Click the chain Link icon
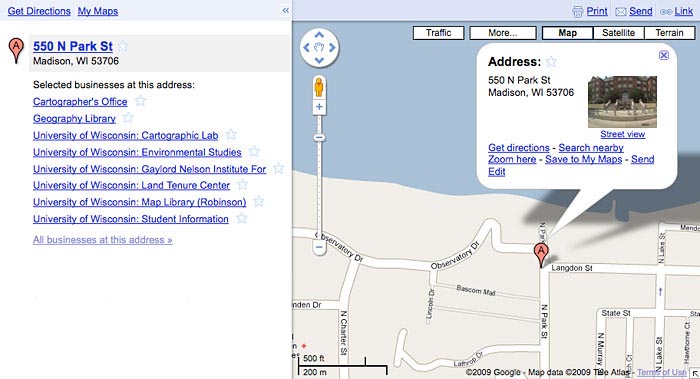The width and height of the screenshot is (700, 379). (666, 12)
